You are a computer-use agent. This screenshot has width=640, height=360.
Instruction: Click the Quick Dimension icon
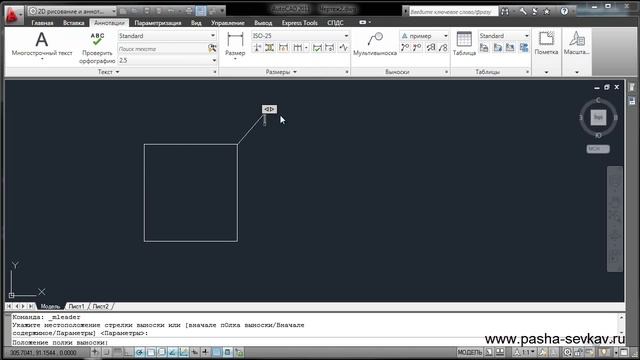(283, 48)
